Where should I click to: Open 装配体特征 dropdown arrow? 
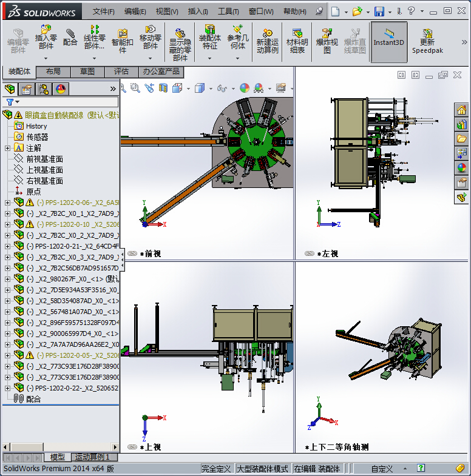point(209,58)
